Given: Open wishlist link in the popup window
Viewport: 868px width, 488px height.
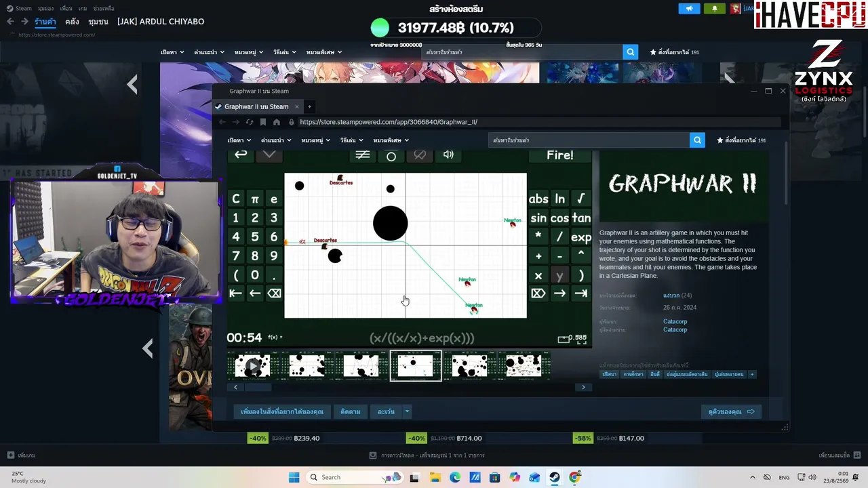Looking at the screenshot, I should coord(741,140).
